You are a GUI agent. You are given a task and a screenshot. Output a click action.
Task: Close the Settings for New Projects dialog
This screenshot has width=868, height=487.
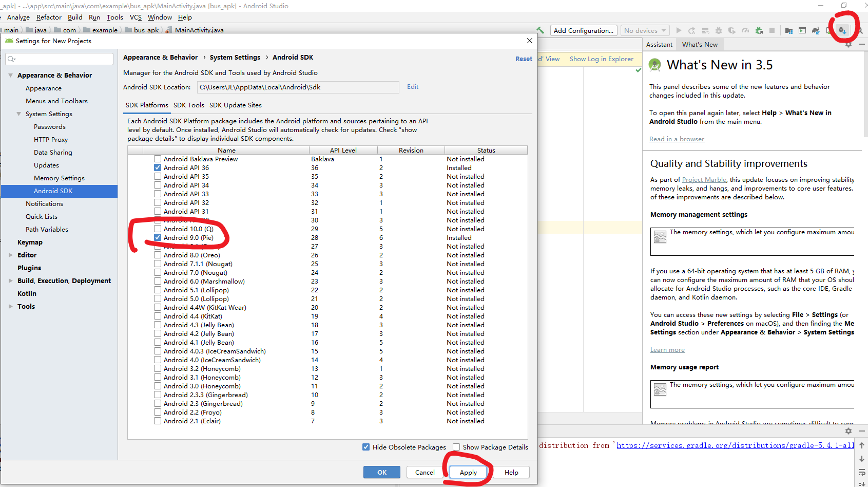click(x=530, y=41)
